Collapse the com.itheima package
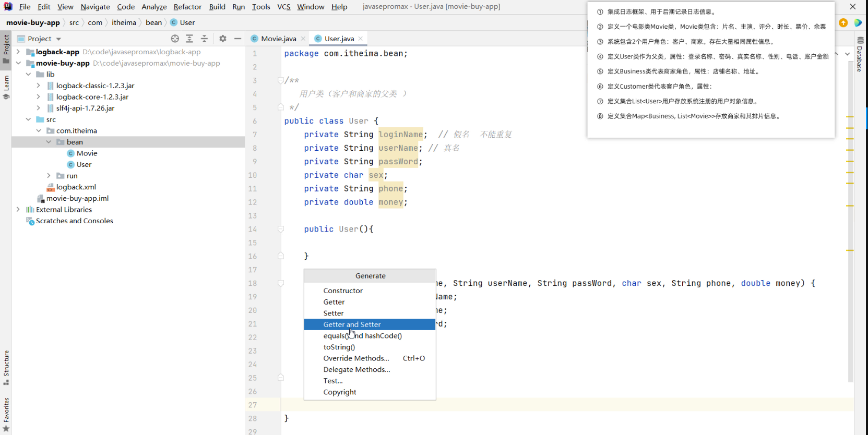This screenshot has width=868, height=435. pos(39,130)
